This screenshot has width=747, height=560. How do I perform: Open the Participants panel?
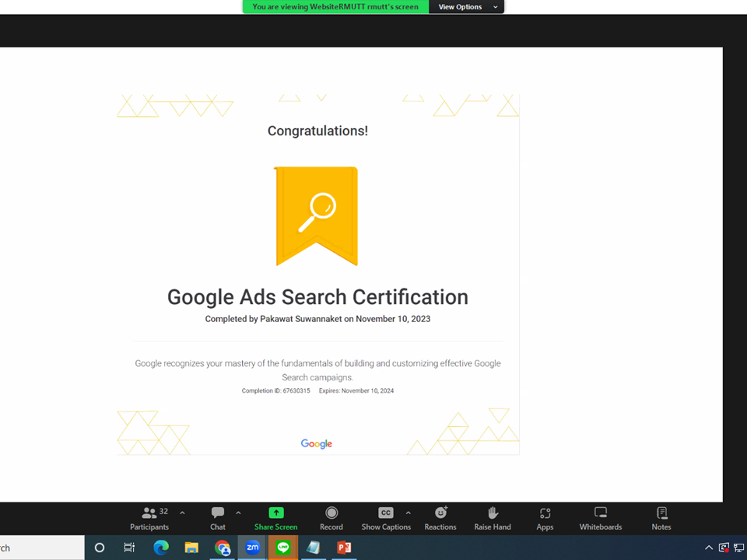pyautogui.click(x=149, y=519)
